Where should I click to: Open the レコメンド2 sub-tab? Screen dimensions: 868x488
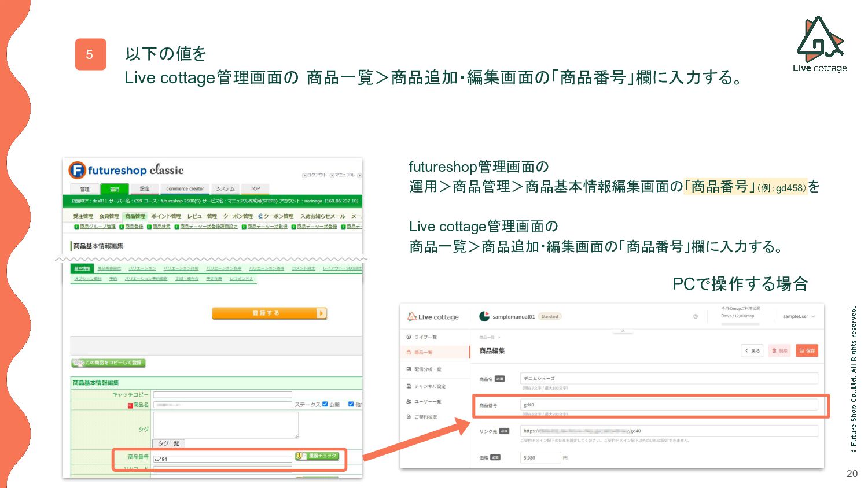[x=241, y=279]
